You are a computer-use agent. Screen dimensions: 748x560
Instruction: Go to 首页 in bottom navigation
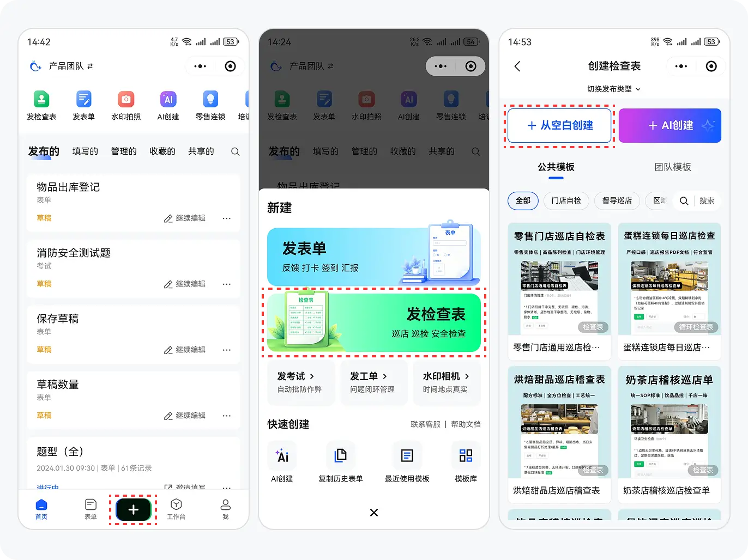(x=41, y=509)
